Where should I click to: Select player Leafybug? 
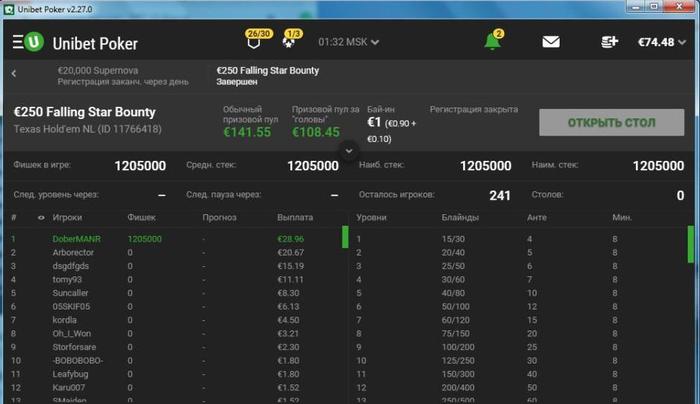point(70,374)
